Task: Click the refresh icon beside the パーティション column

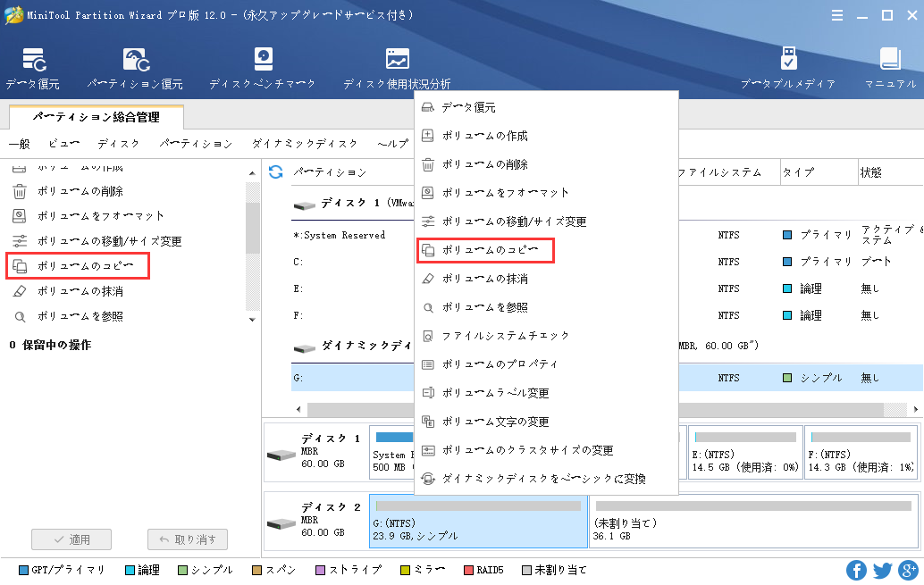Action: 276,171
